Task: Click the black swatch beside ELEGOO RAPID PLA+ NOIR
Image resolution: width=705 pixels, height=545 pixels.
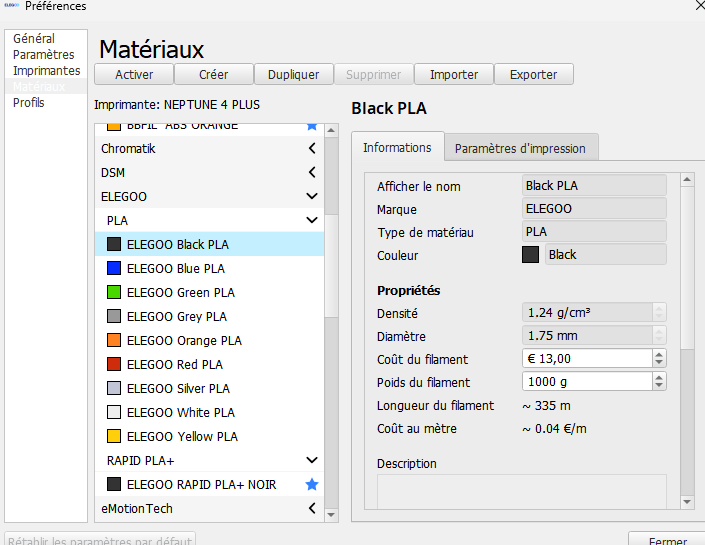Action: 114,484
